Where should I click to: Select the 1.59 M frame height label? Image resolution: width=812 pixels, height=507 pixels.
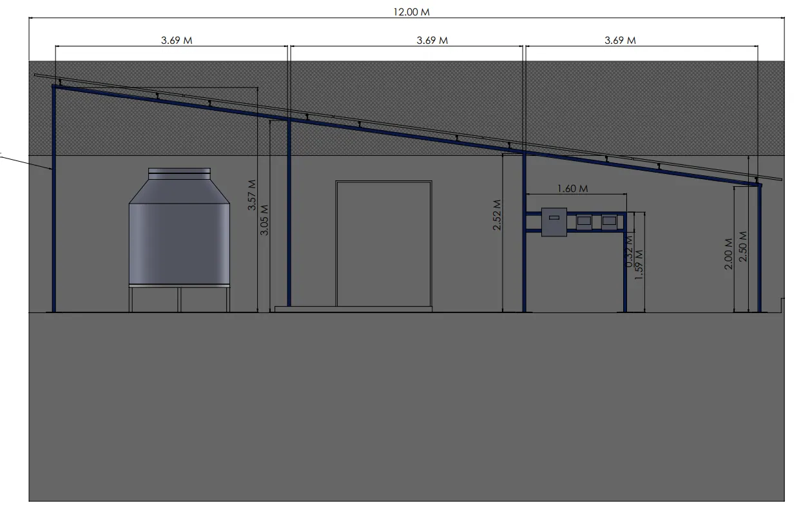click(640, 264)
